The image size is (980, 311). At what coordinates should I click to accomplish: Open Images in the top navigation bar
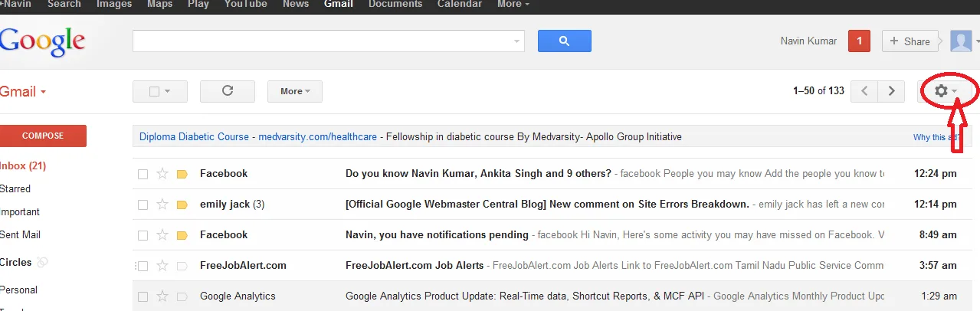pos(113,4)
